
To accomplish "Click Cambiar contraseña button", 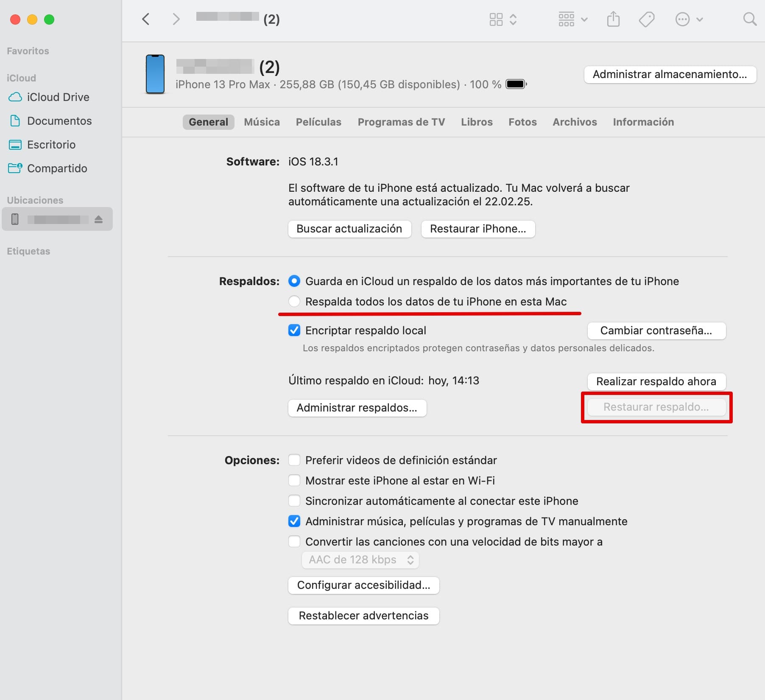I will click(x=656, y=330).
